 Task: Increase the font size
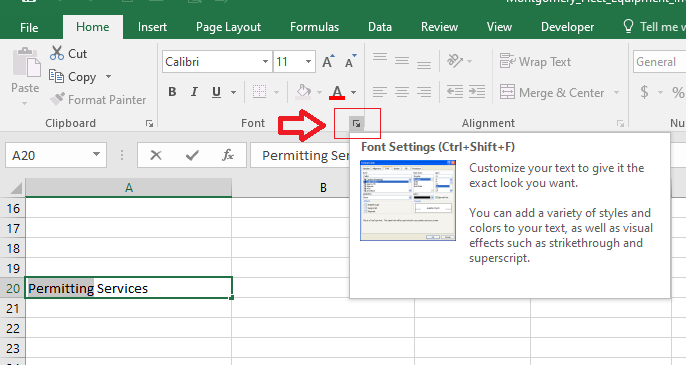[x=328, y=62]
